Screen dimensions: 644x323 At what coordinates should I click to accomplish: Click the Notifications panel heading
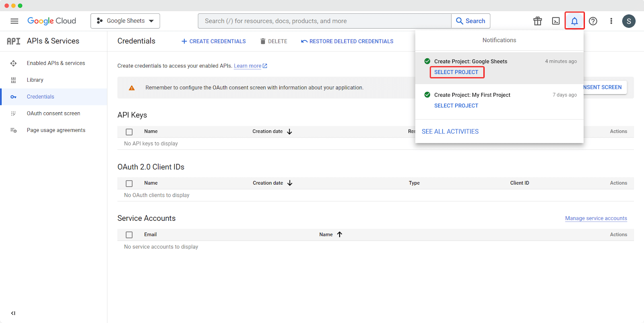click(x=499, y=40)
